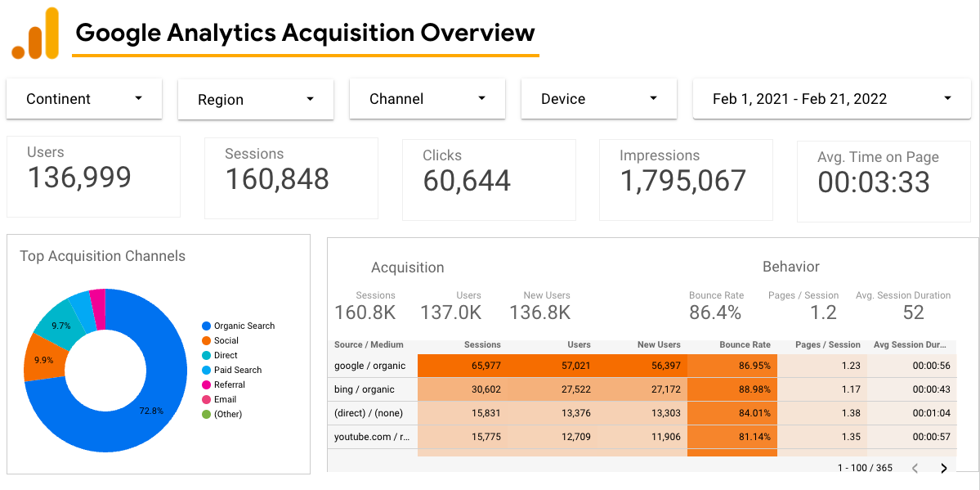Open the date range picker Feb 1, 2021

pos(832,99)
